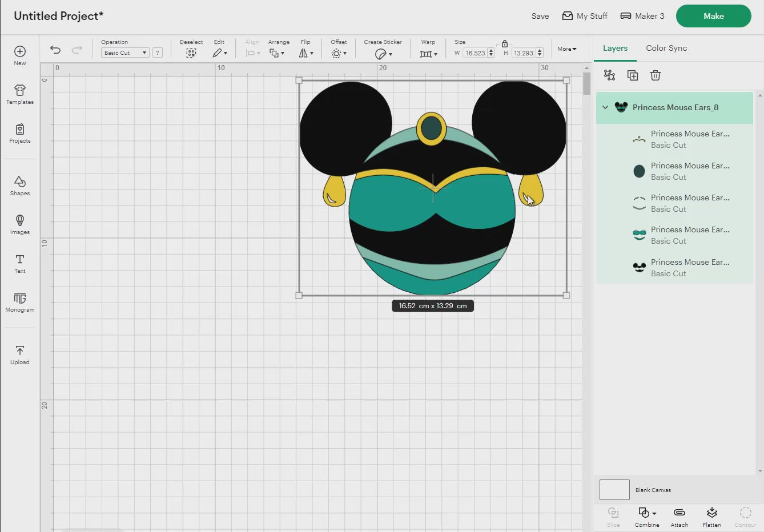
Task: Open the Offset tool
Action: 339,53
